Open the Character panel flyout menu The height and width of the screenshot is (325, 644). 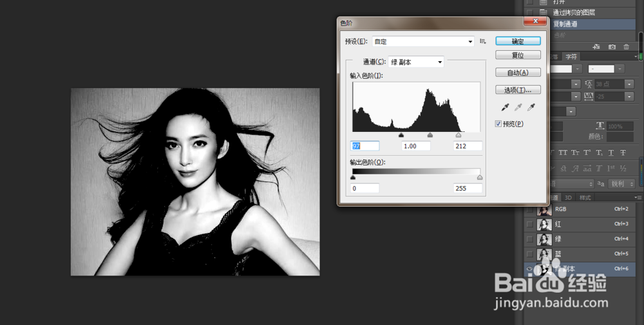click(638, 57)
